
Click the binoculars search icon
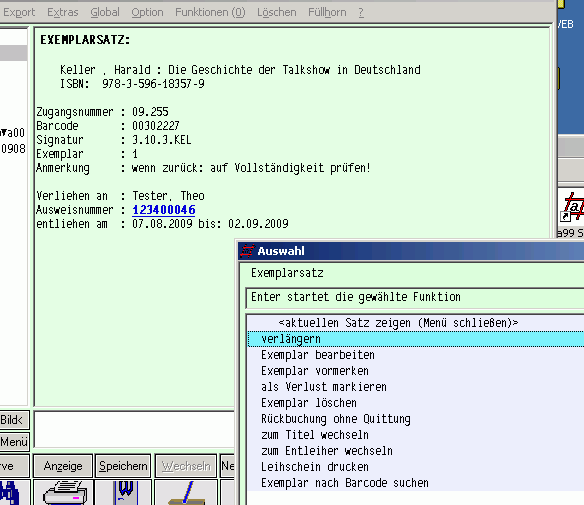tap(10, 493)
